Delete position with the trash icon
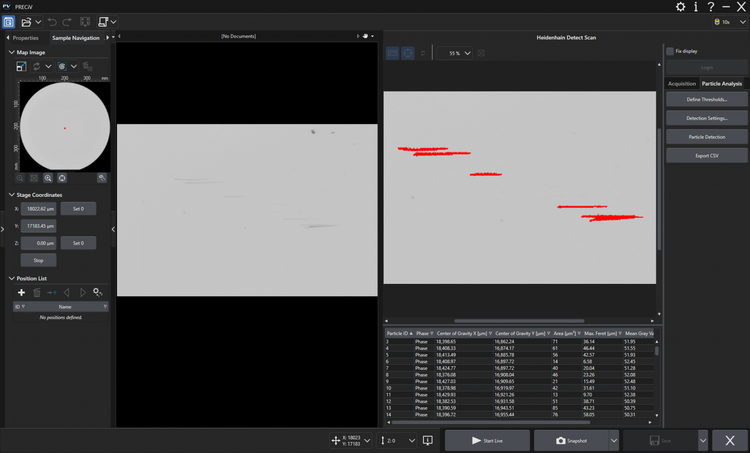 click(36, 292)
